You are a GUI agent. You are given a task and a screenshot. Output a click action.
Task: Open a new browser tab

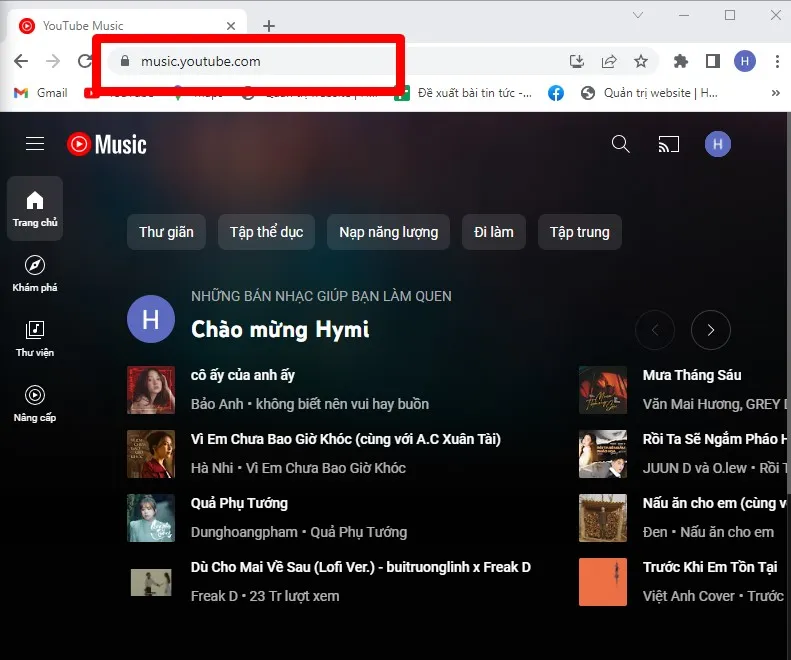tap(269, 25)
